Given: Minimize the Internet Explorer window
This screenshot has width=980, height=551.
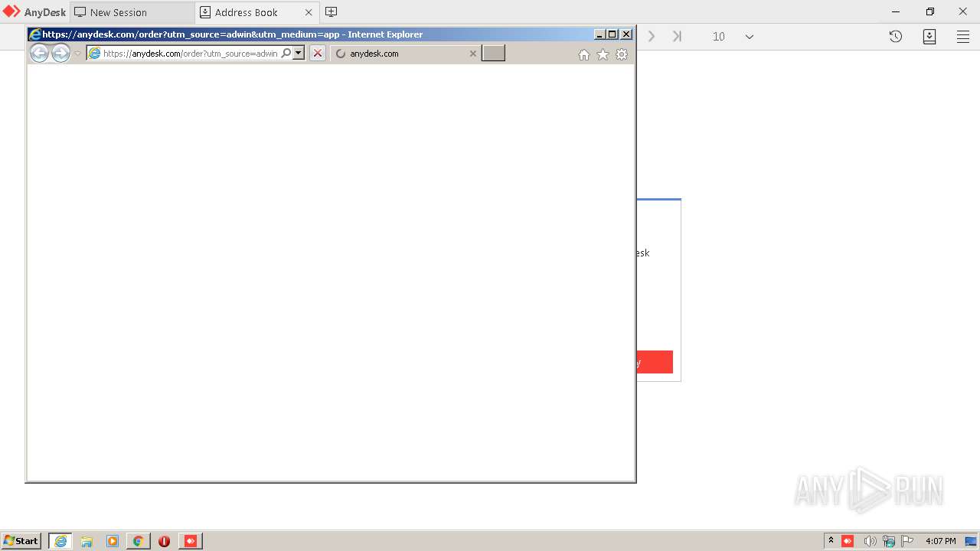Looking at the screenshot, I should (599, 34).
